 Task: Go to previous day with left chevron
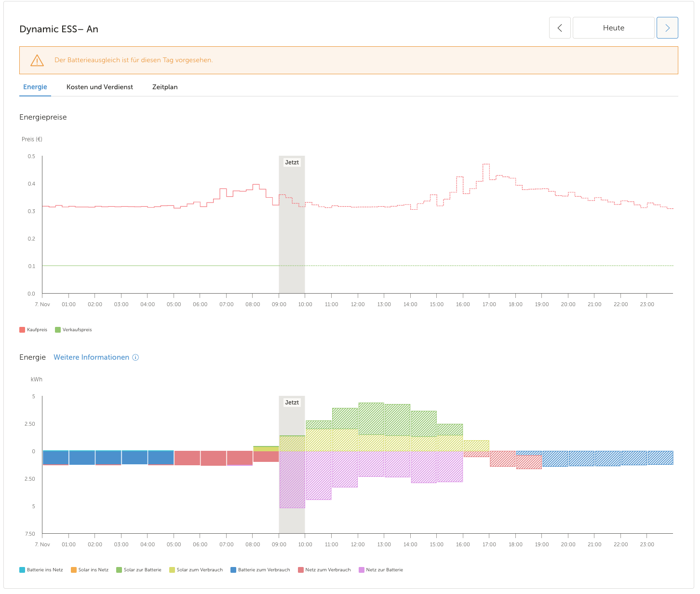(x=560, y=28)
